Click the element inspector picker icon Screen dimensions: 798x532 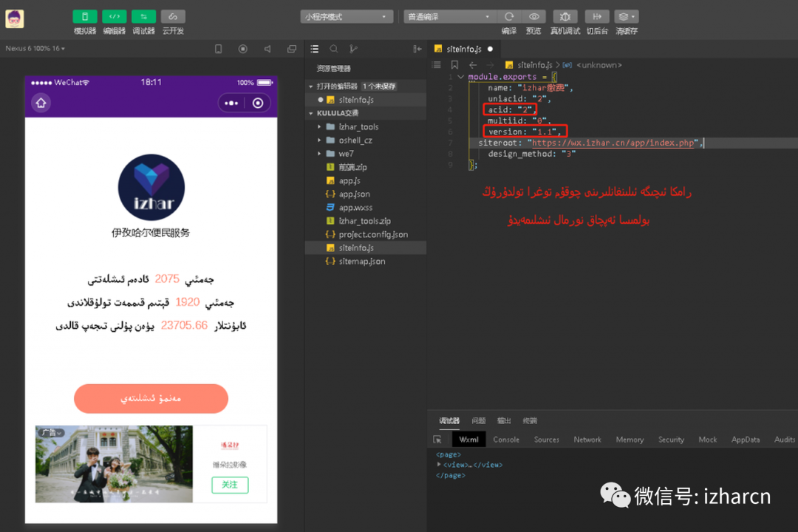tap(437, 440)
